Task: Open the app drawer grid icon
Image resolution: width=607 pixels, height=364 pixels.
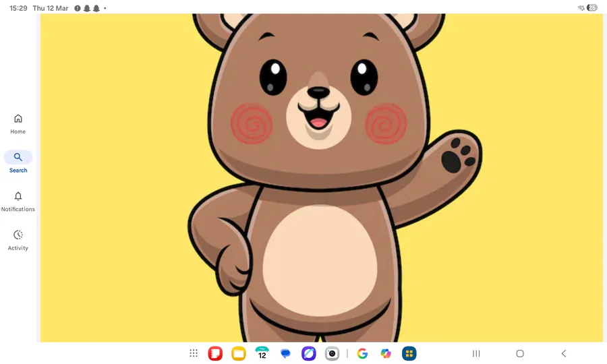Action: pos(194,353)
